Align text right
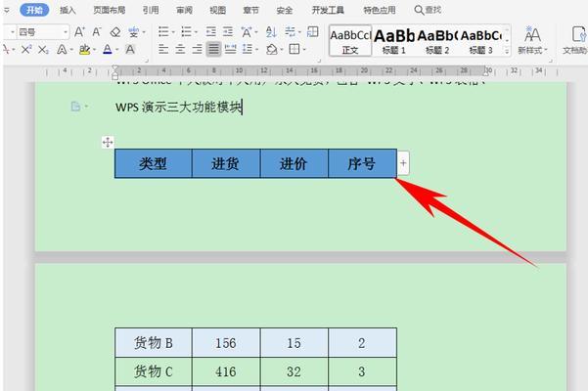The height and width of the screenshot is (391, 588). 197,49
